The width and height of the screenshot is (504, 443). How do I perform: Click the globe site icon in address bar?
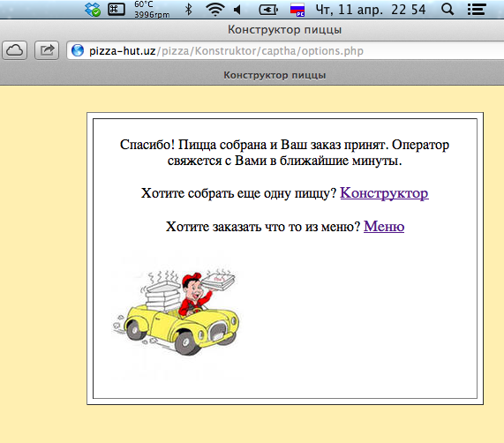click(x=78, y=50)
